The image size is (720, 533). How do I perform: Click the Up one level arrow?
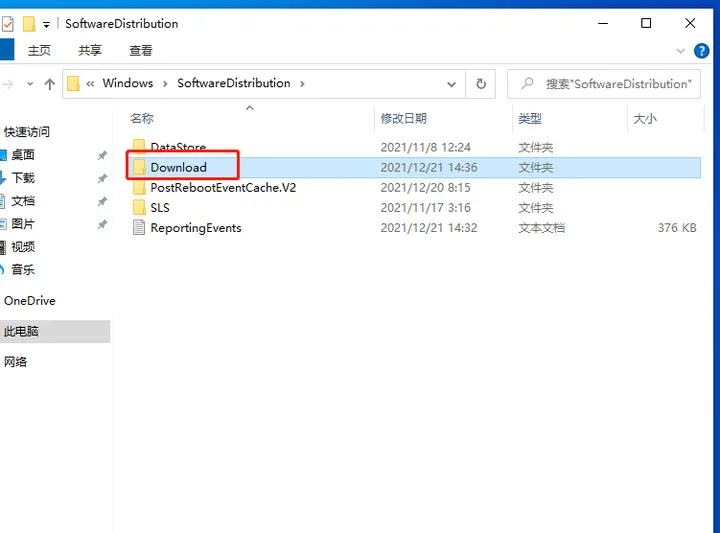tap(50, 84)
